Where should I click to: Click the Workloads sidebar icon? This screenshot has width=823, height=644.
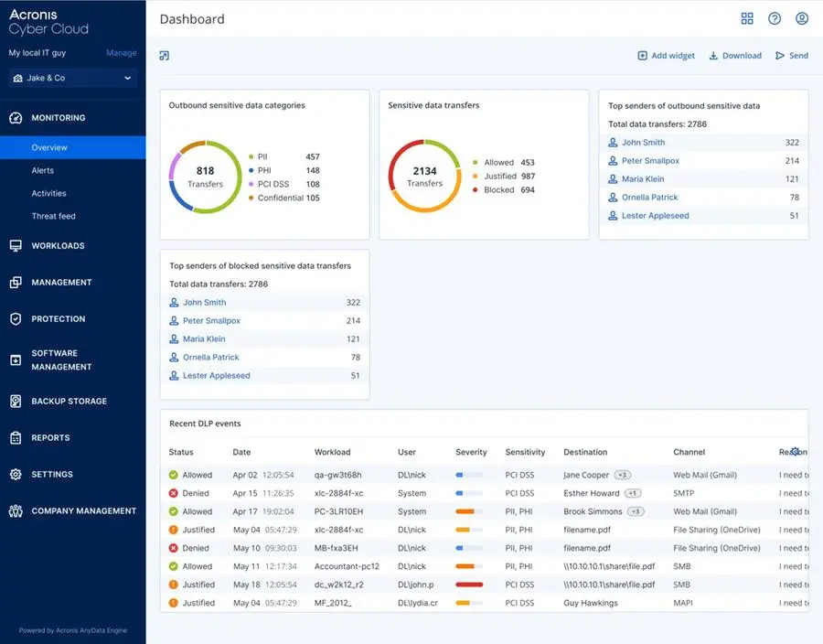pos(13,245)
